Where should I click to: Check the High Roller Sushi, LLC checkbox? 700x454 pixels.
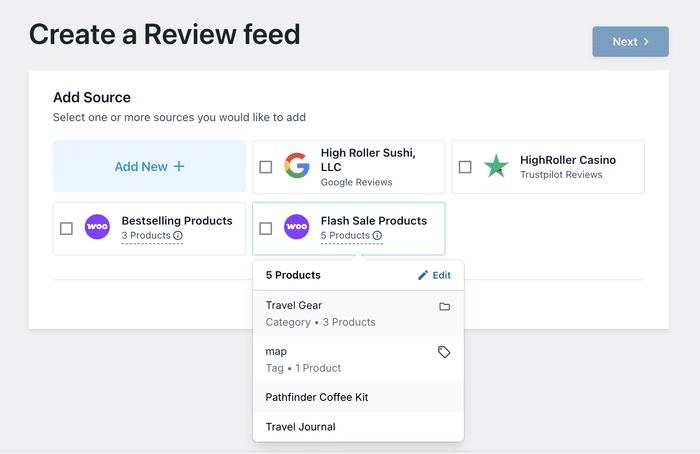266,167
